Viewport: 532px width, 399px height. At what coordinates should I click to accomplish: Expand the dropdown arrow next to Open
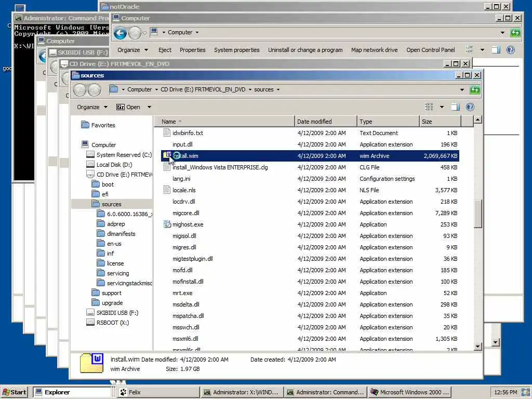[x=149, y=107]
